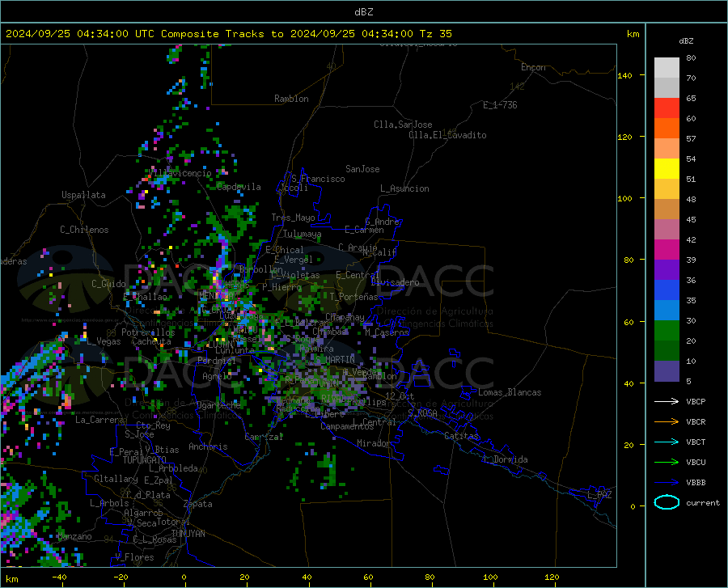Click the 'Villavicencio' map label
728x588 pixels.
pyautogui.click(x=180, y=174)
